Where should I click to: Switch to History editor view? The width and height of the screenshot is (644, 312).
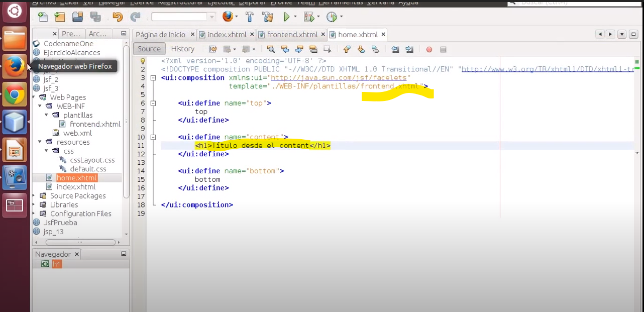click(x=183, y=49)
